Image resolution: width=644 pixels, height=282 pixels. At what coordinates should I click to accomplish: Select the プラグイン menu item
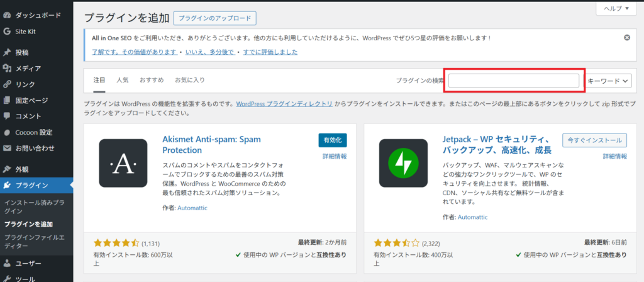point(36,186)
